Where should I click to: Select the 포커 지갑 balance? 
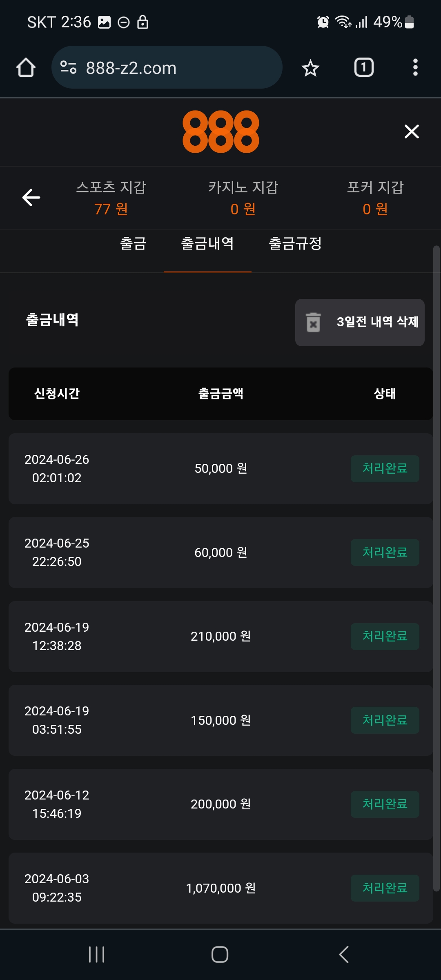click(x=375, y=198)
